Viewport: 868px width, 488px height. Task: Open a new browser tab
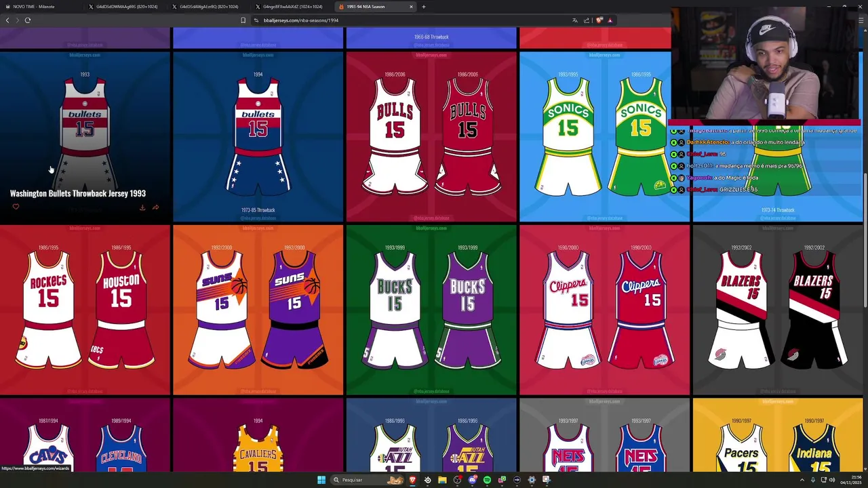[424, 7]
